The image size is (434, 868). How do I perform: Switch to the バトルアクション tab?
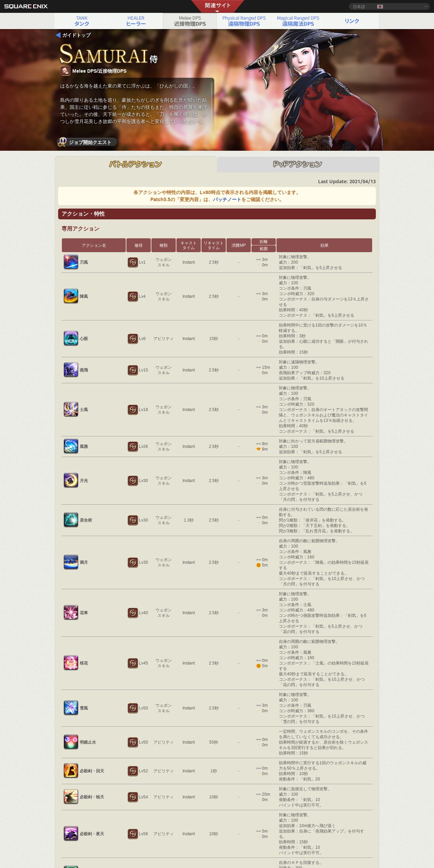tap(136, 164)
